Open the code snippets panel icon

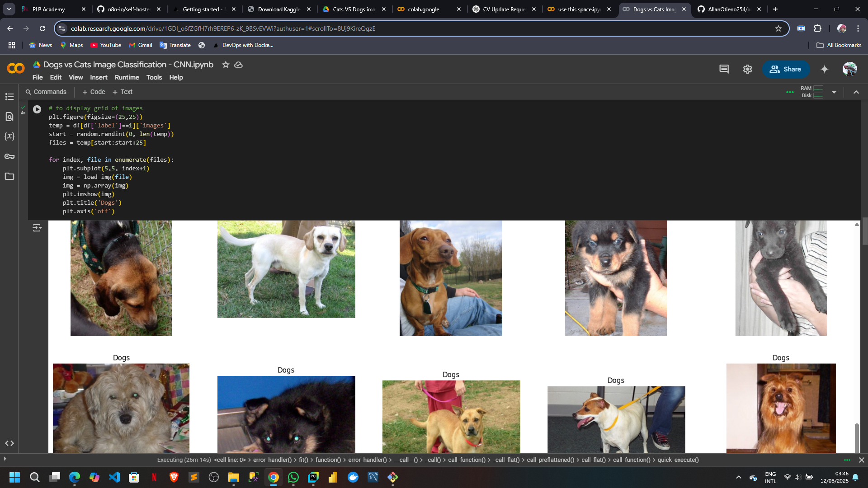pyautogui.click(x=9, y=443)
